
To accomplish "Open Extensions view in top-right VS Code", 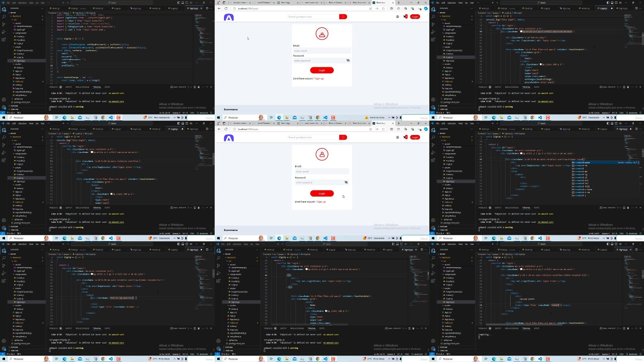I will pyautogui.click(x=433, y=39).
